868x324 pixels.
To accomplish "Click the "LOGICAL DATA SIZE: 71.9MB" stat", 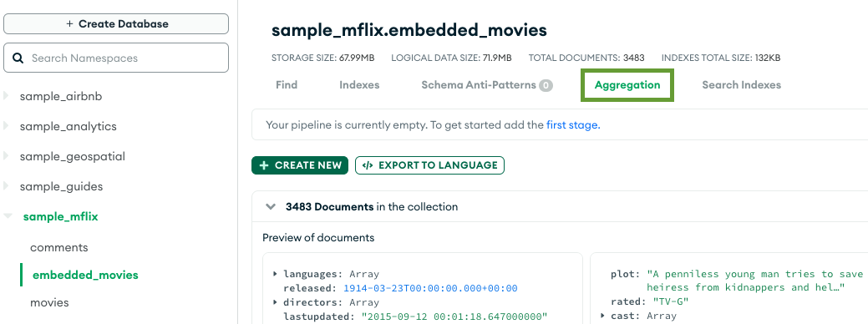I will (451, 58).
